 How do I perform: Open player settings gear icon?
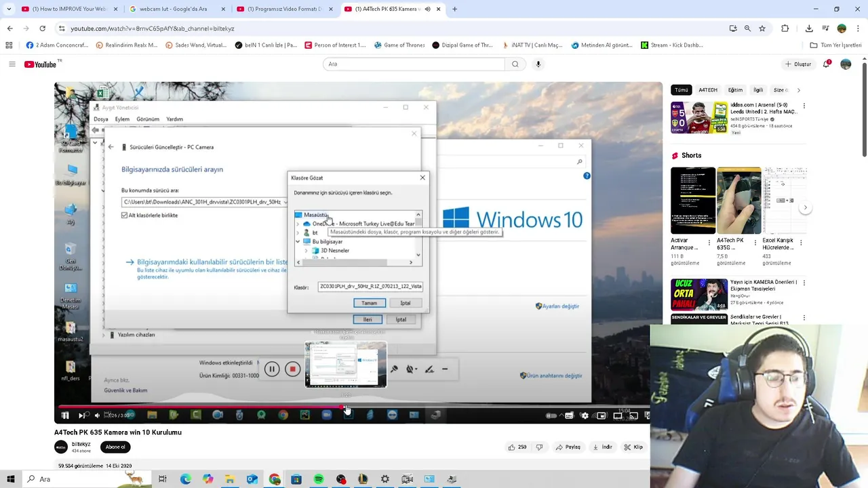pos(585,415)
